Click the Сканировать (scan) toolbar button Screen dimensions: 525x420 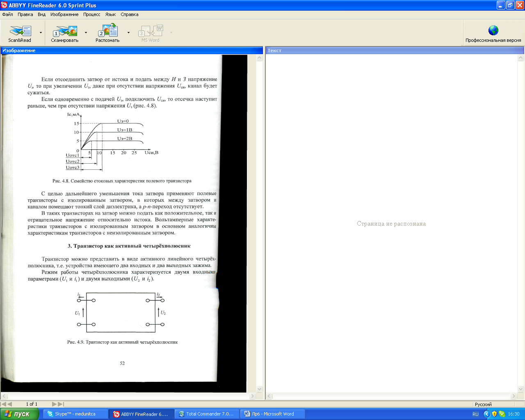click(64, 34)
